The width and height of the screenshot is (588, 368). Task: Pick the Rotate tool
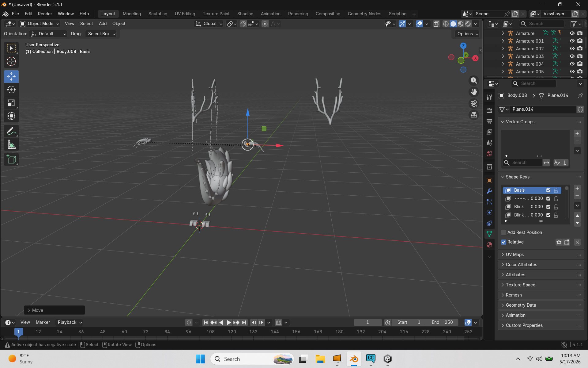pos(11,90)
